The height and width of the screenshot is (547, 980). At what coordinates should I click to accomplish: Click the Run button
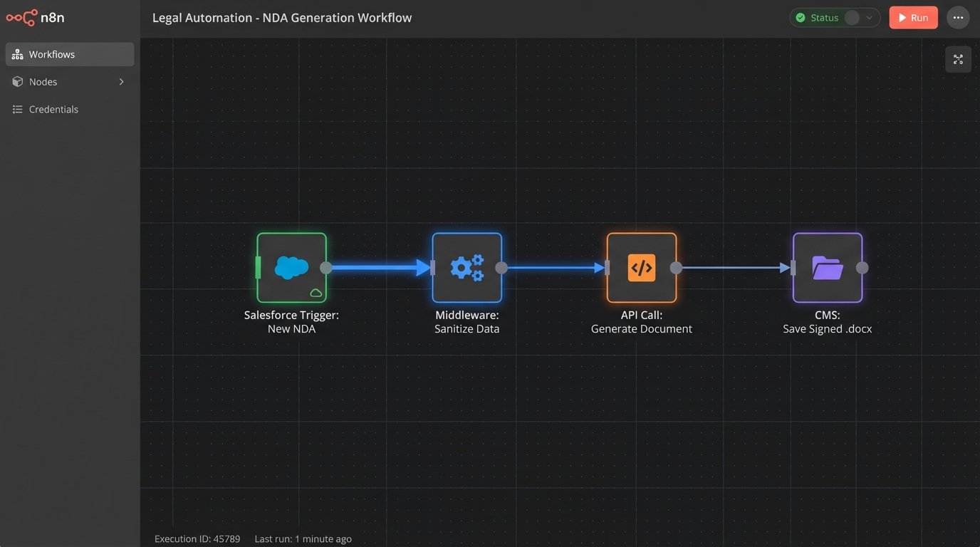coord(913,17)
